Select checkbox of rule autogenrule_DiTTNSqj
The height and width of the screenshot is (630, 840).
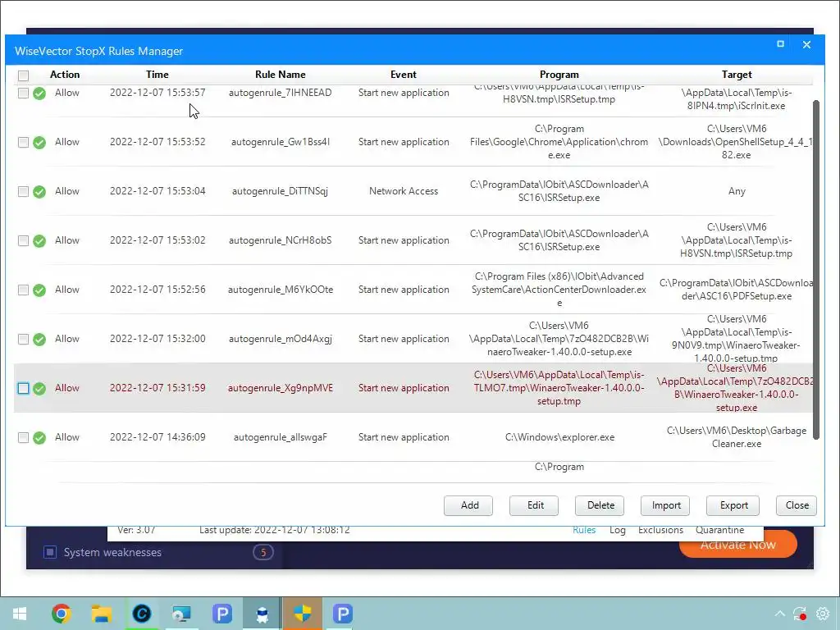click(x=23, y=192)
